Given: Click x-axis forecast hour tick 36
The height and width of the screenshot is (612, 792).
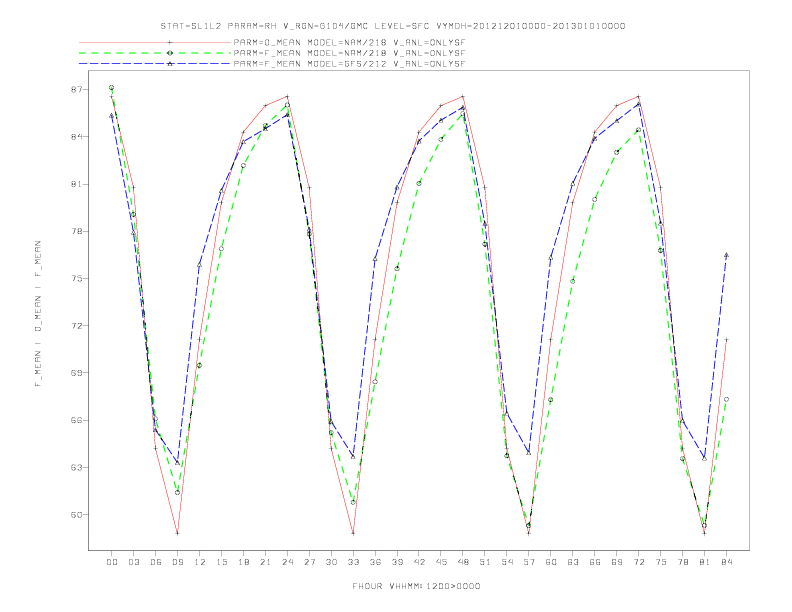Looking at the screenshot, I should (x=375, y=562).
